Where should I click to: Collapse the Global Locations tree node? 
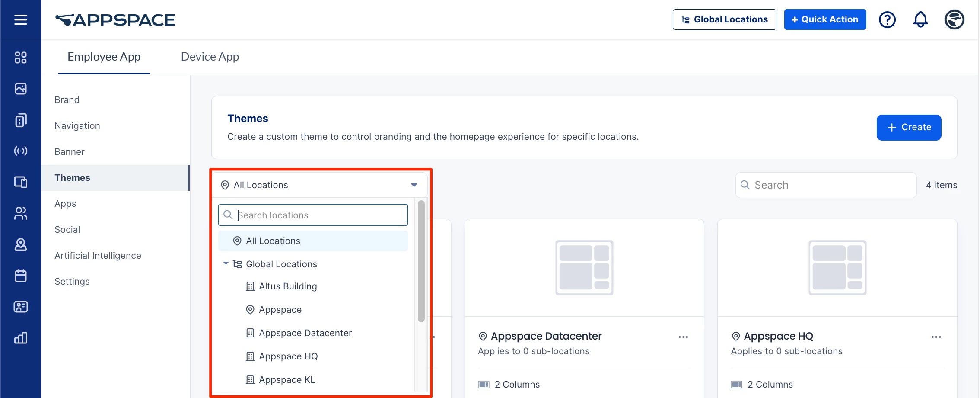tap(226, 263)
